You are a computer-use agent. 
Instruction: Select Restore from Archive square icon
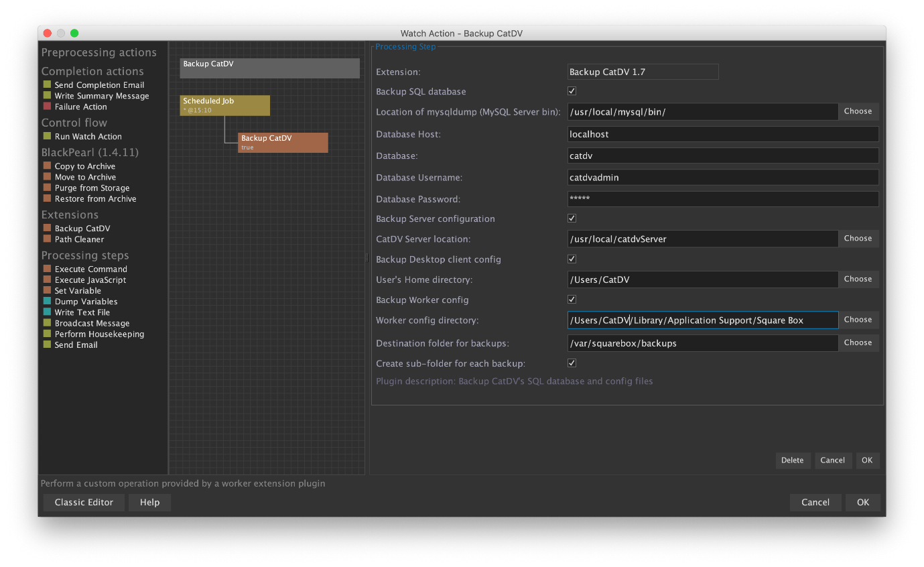click(47, 198)
